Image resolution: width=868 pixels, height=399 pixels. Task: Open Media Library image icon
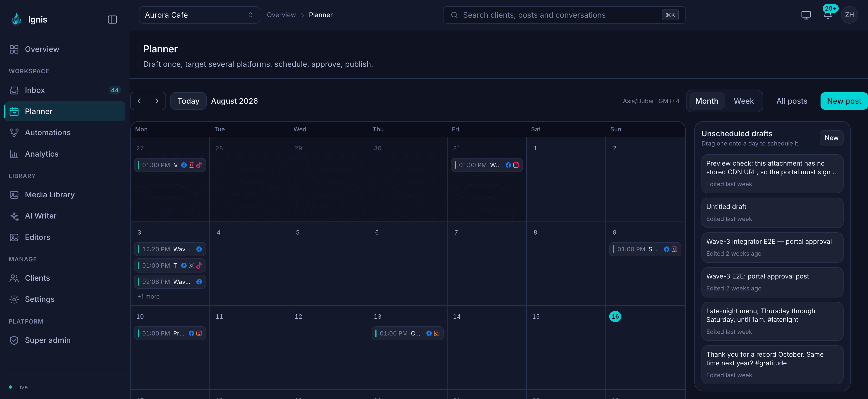[x=14, y=195]
